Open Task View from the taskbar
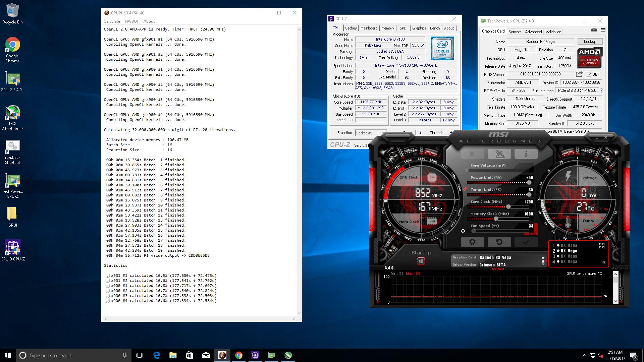 [140, 355]
